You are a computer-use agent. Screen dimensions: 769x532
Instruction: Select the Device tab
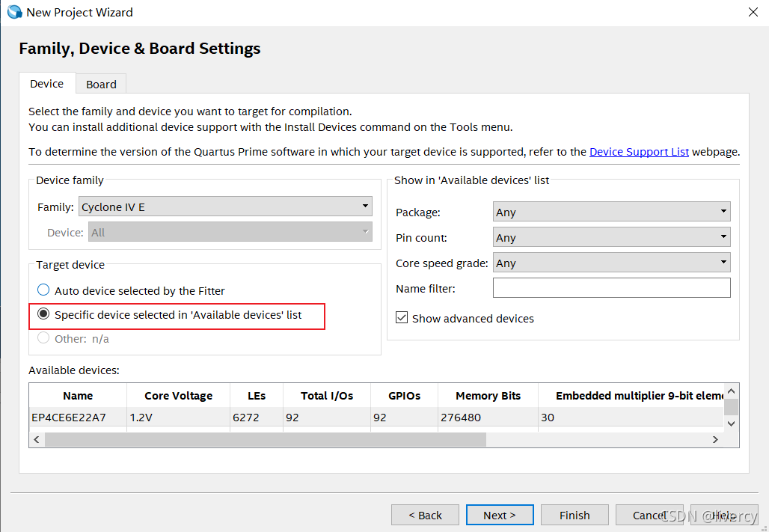coord(47,84)
